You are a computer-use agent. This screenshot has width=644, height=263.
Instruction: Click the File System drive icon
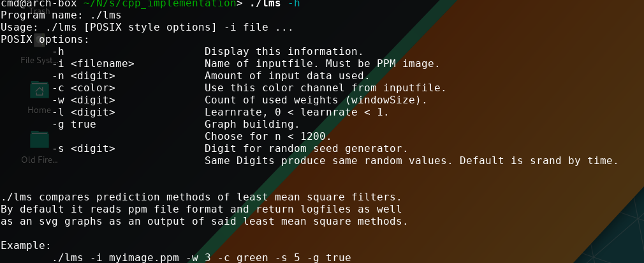40,41
